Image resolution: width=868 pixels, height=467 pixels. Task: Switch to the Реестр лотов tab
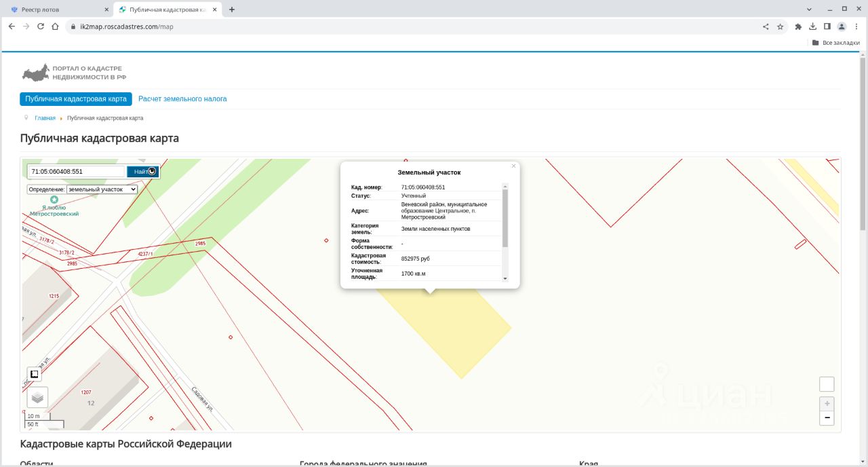(x=59, y=10)
